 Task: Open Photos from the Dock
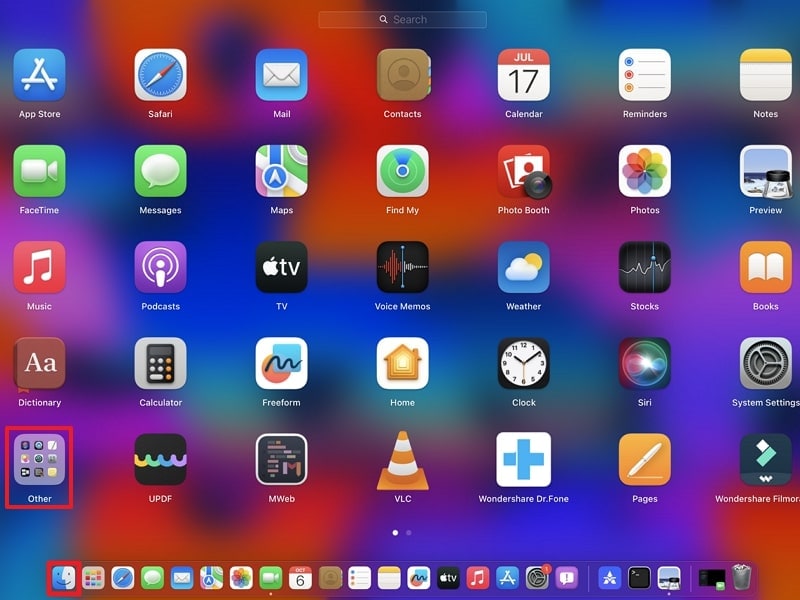coord(241,578)
